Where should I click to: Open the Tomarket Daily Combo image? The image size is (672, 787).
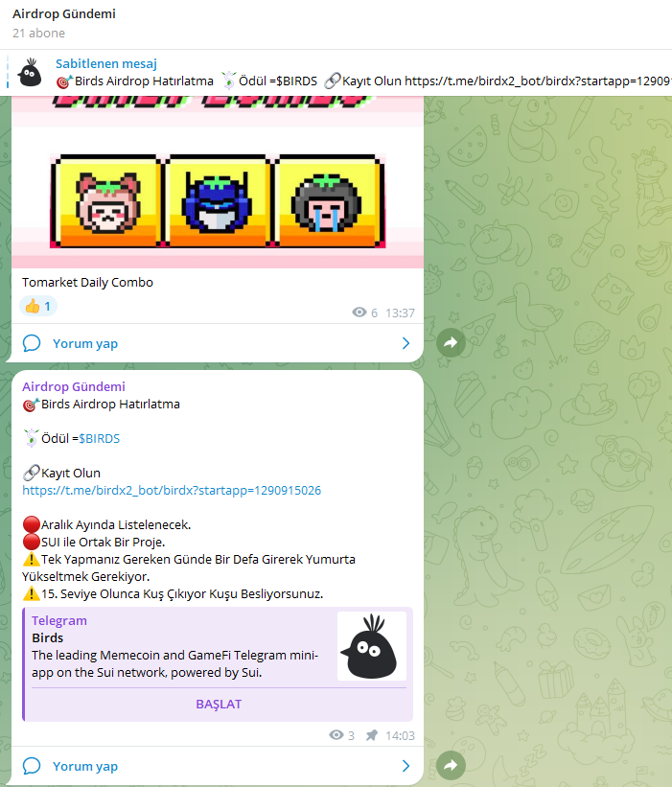[218, 182]
